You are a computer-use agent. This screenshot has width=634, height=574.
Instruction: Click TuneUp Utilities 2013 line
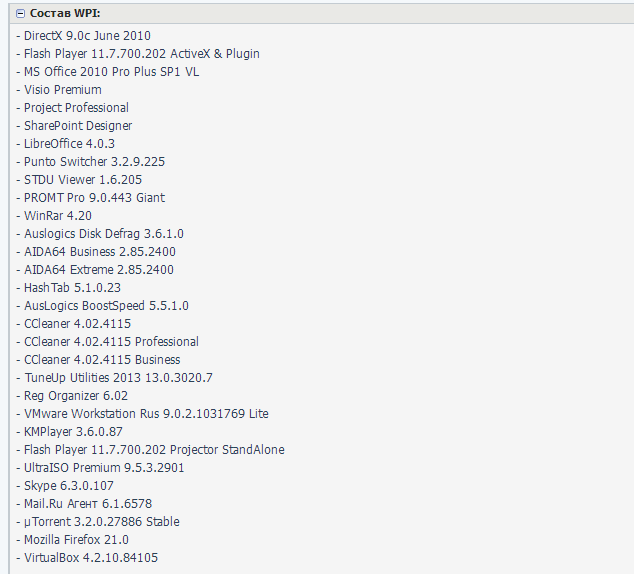118,378
